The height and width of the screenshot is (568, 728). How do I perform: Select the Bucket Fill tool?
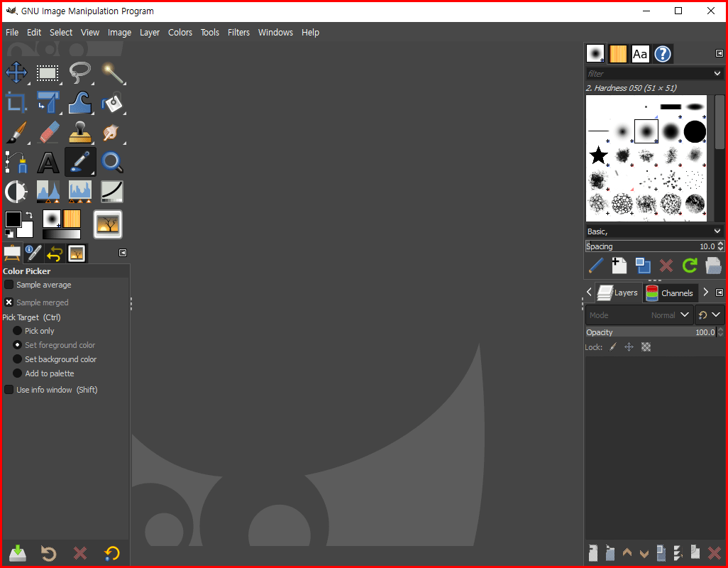tap(112, 102)
